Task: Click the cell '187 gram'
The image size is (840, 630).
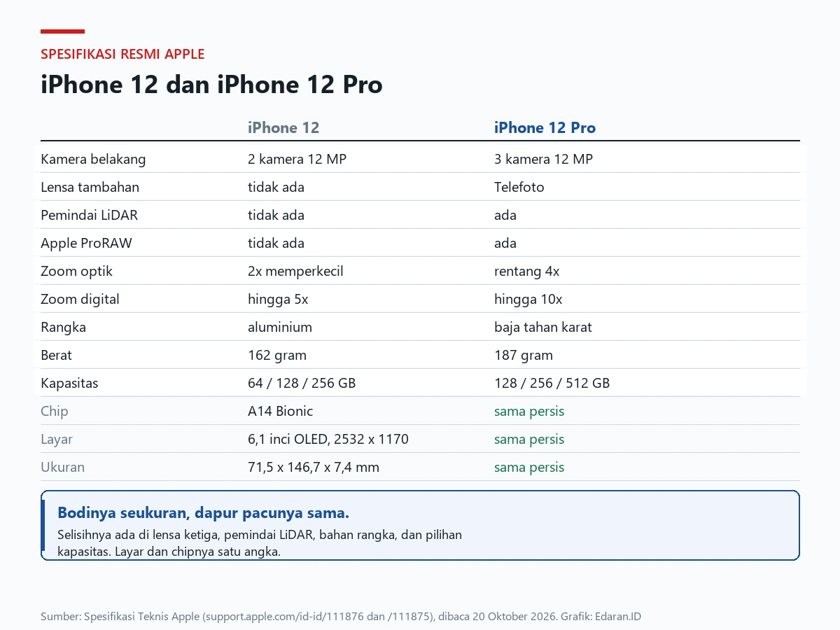Action: (x=524, y=355)
